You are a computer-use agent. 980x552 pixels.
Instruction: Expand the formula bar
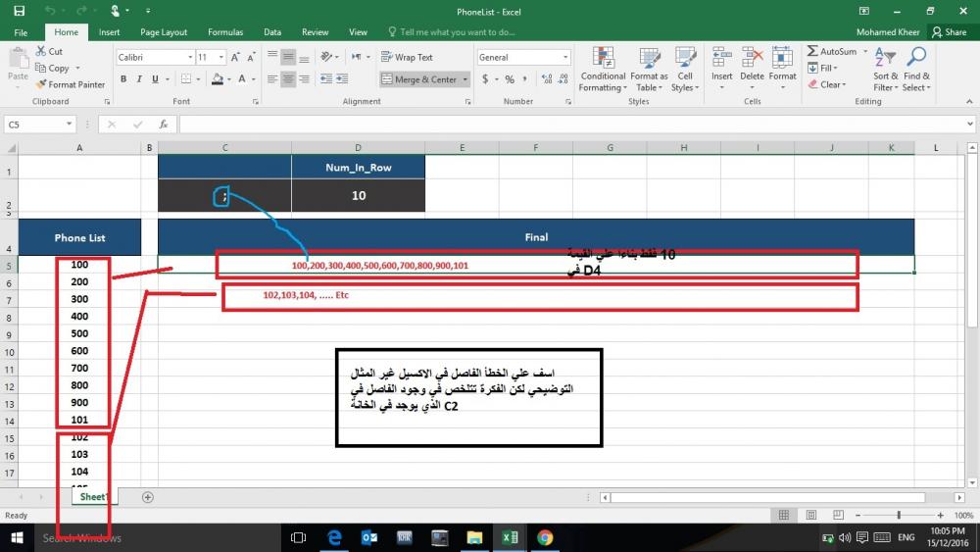[970, 124]
